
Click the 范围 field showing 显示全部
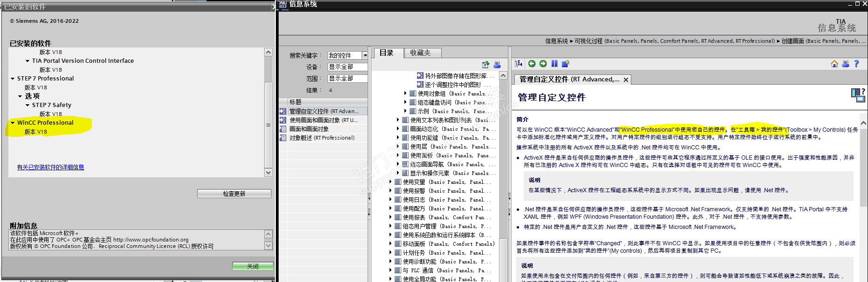tap(348, 79)
